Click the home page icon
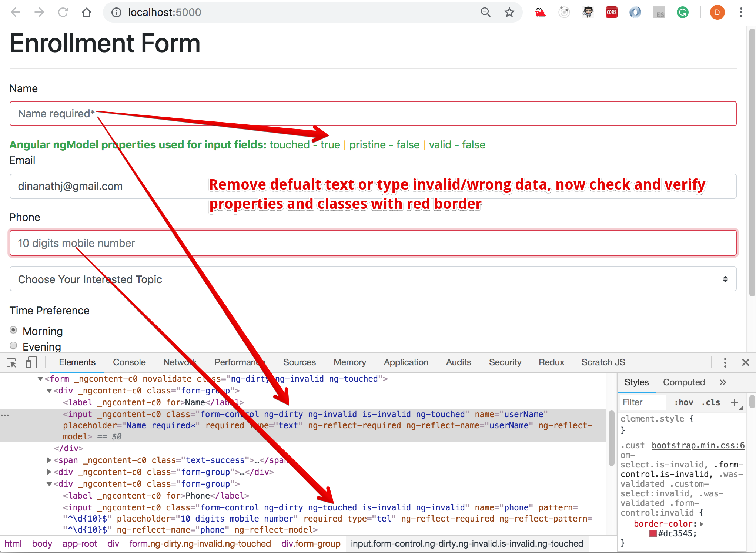The width and height of the screenshot is (756, 553). pos(87,12)
